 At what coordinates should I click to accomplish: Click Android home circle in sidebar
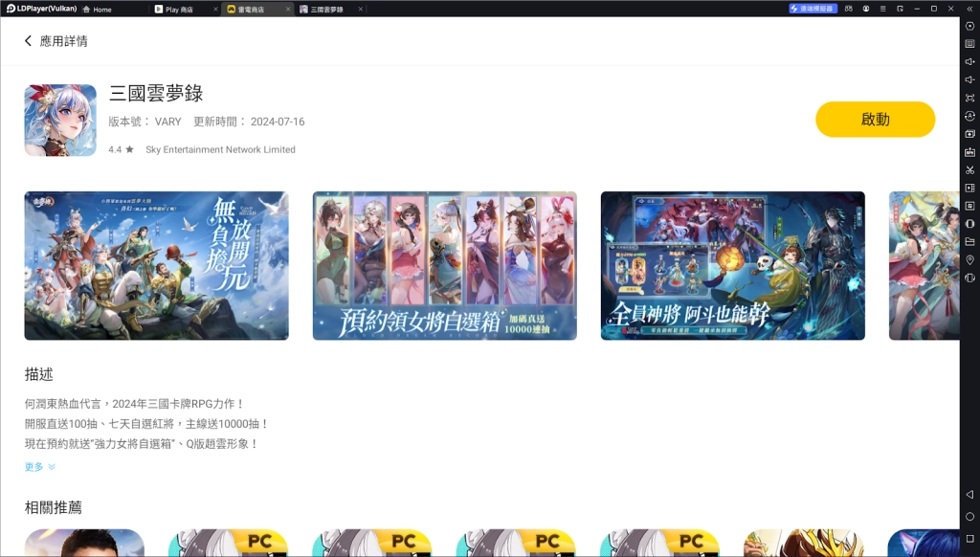pos(969,517)
